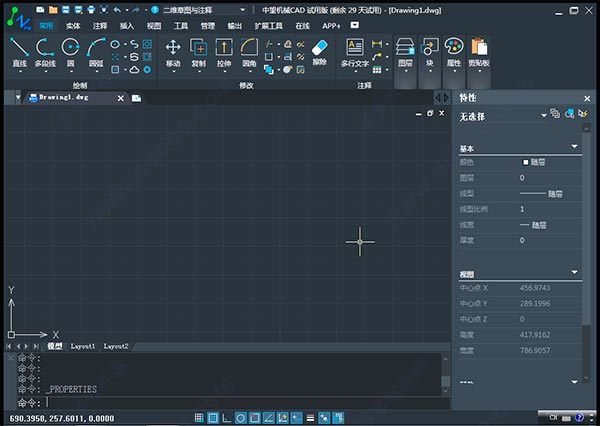The width and height of the screenshot is (600, 426).
Task: Switch to the Layout1 tab
Action: (x=83, y=346)
